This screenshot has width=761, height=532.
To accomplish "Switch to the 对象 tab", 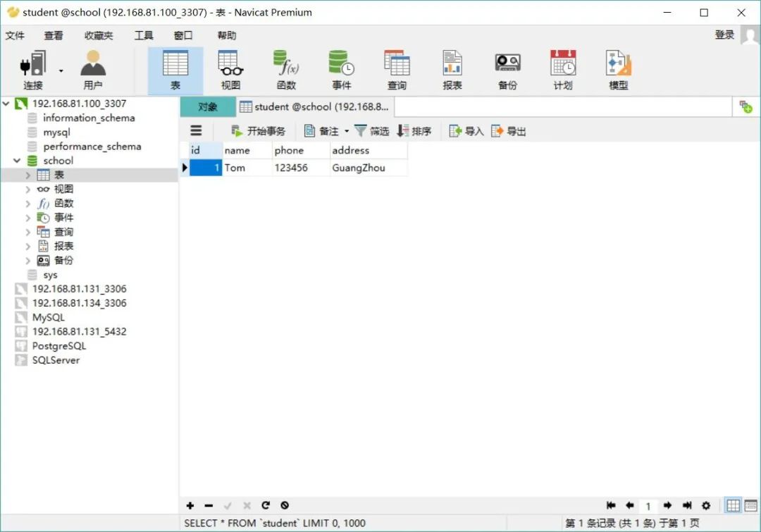I will pyautogui.click(x=208, y=107).
